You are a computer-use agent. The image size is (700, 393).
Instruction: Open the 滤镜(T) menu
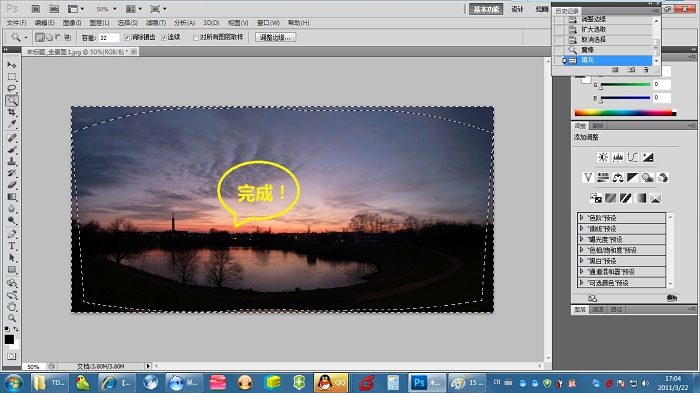coord(156,23)
